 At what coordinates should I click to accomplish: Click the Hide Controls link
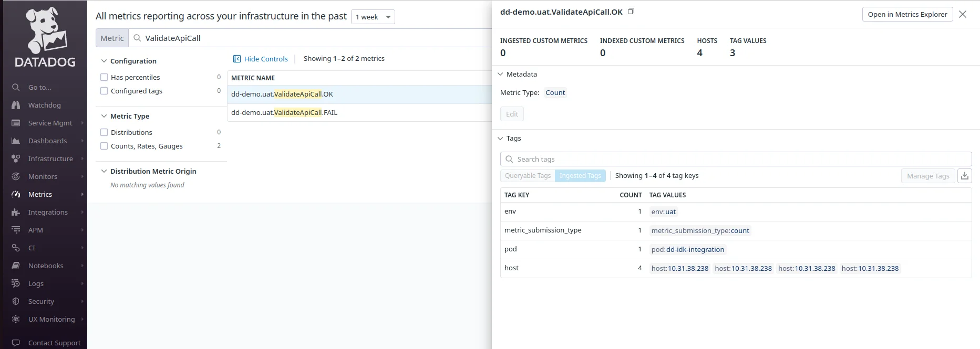point(266,59)
